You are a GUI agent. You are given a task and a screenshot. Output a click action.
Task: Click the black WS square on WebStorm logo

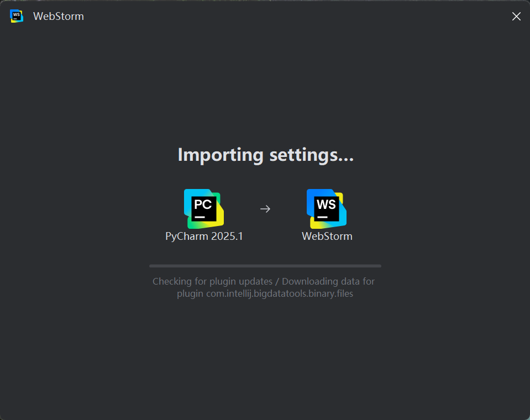(x=327, y=209)
